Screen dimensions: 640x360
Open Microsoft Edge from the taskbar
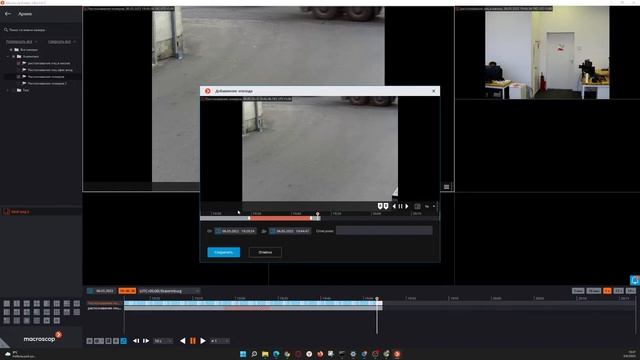pos(276,354)
